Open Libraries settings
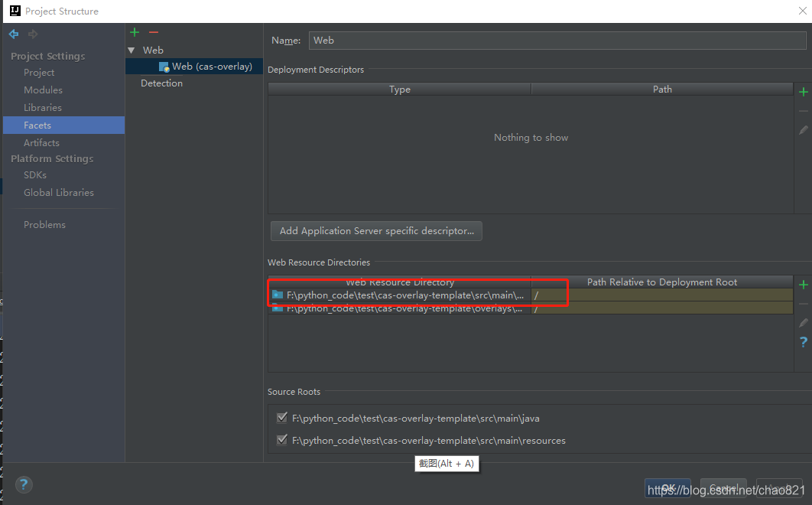Image resolution: width=812 pixels, height=505 pixels. click(43, 107)
